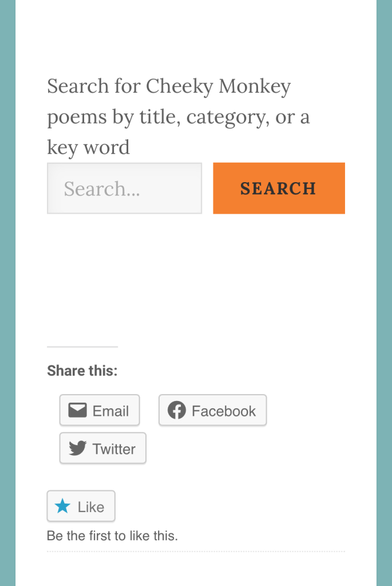Click the Twitter bird icon
Viewport: 392px width, 586px height.
(77, 449)
